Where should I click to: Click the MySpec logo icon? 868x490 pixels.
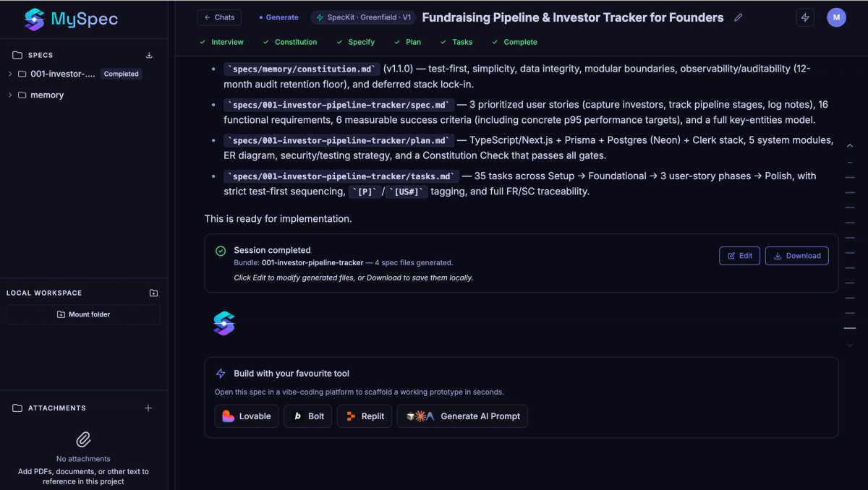(x=34, y=20)
